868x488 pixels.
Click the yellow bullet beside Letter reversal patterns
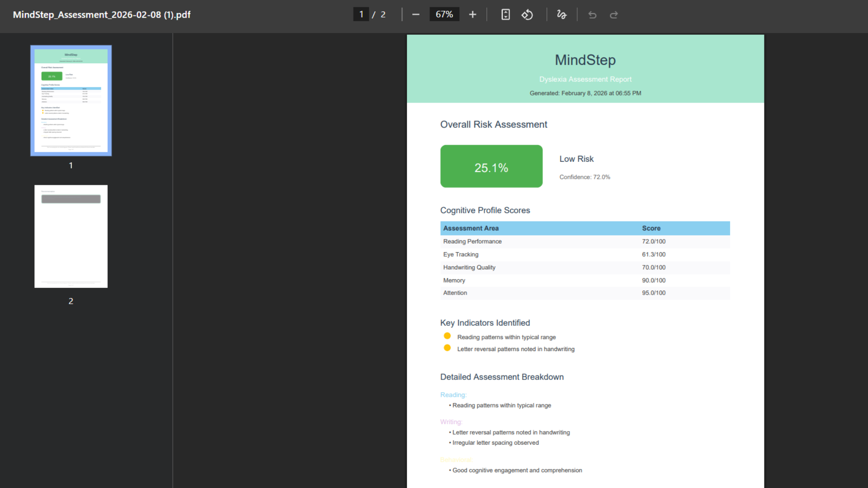click(x=447, y=348)
